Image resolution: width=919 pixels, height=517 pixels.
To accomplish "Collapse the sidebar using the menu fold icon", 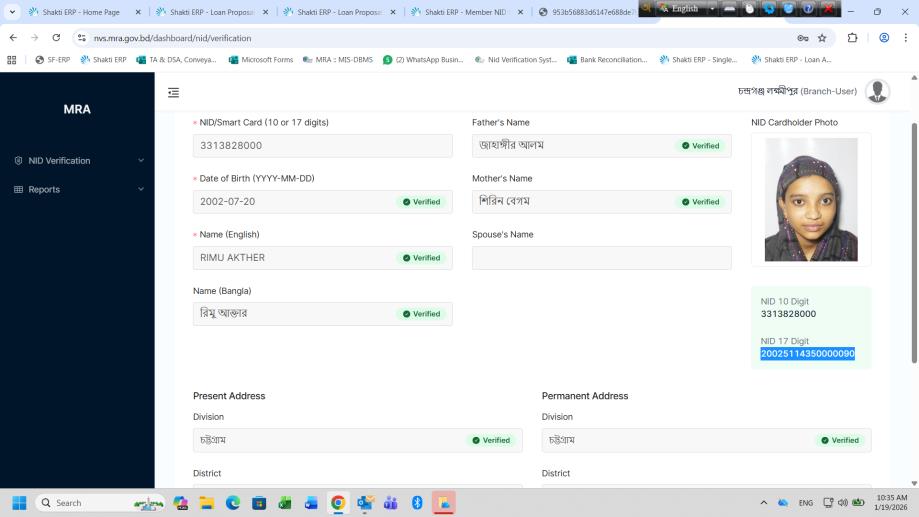I will pyautogui.click(x=173, y=92).
